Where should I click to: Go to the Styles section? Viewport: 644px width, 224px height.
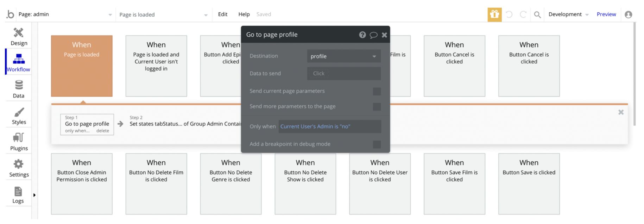19,116
